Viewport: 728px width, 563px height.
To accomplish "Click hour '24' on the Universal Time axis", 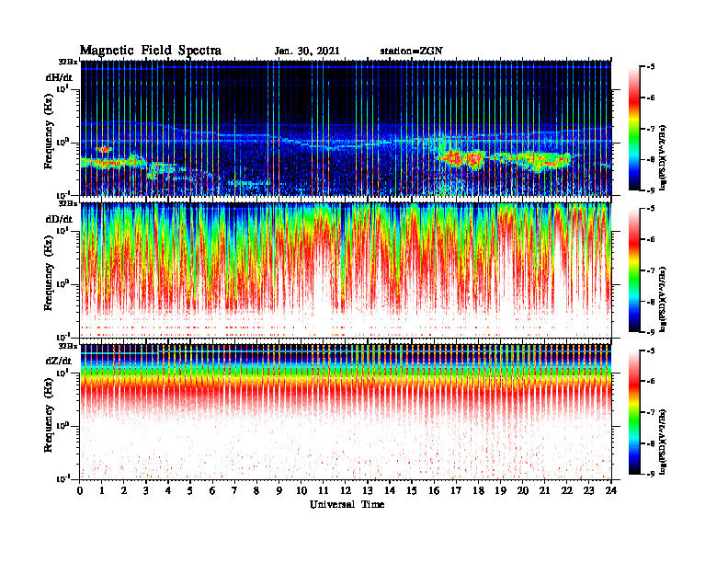I will click(x=611, y=490).
